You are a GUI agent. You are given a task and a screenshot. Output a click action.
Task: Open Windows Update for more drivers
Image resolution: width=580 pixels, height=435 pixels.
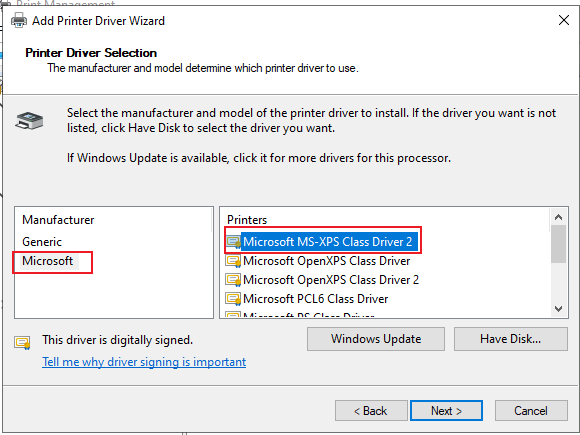tap(376, 339)
